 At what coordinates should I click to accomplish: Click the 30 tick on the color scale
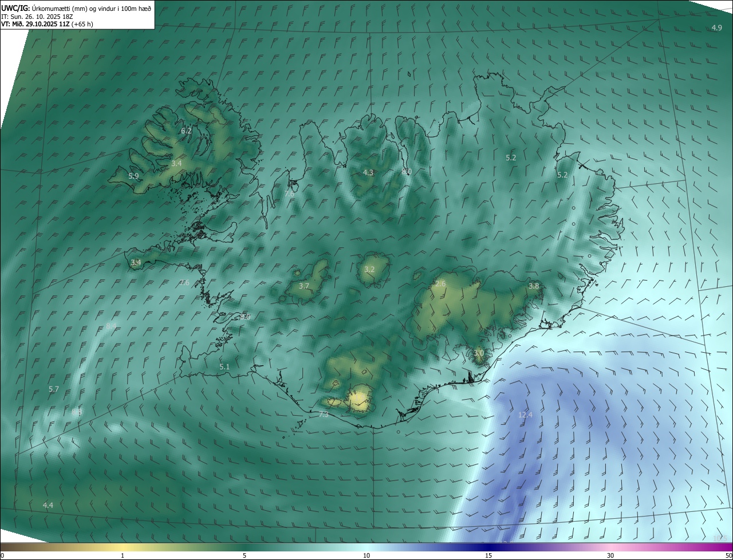click(610, 555)
